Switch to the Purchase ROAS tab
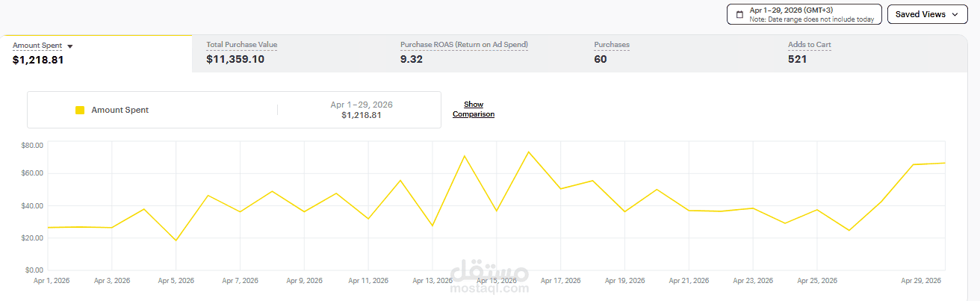 483,53
